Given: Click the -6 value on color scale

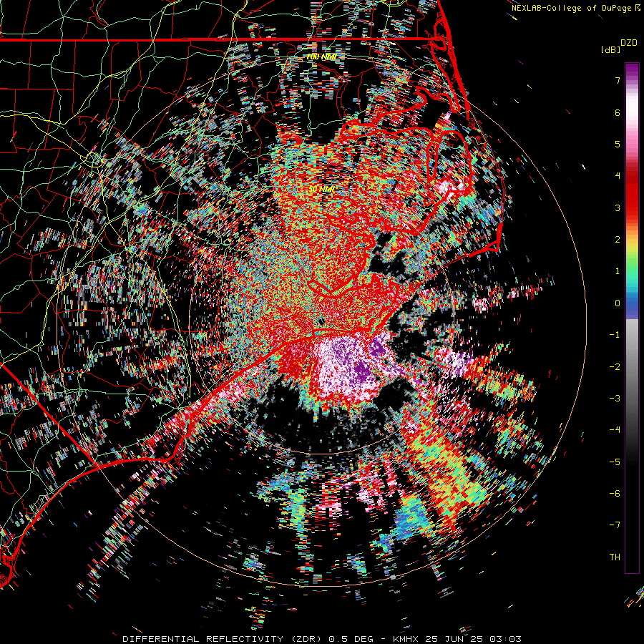Looking at the screenshot, I should pyautogui.click(x=615, y=494).
